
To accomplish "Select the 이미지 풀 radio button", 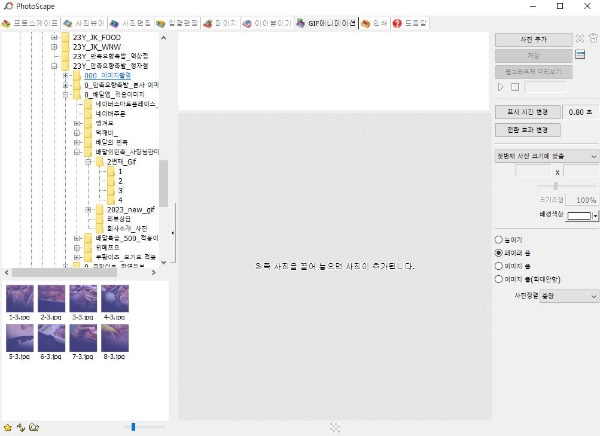I will pyautogui.click(x=499, y=266).
